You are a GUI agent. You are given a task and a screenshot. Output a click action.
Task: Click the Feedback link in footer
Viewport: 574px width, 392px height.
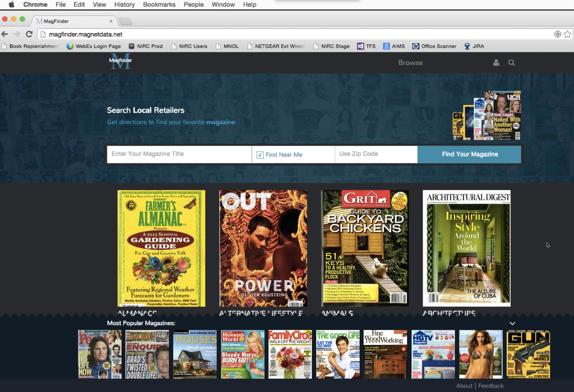(x=490, y=386)
